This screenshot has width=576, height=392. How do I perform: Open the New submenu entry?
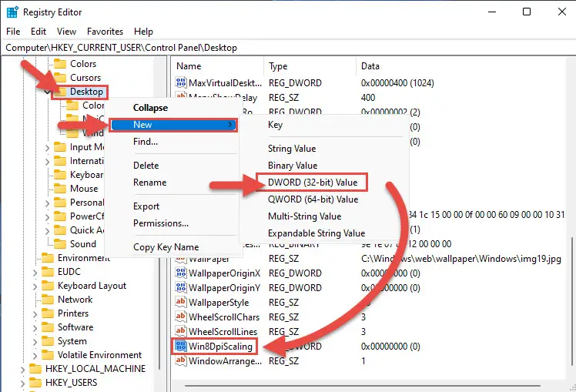coord(173,125)
